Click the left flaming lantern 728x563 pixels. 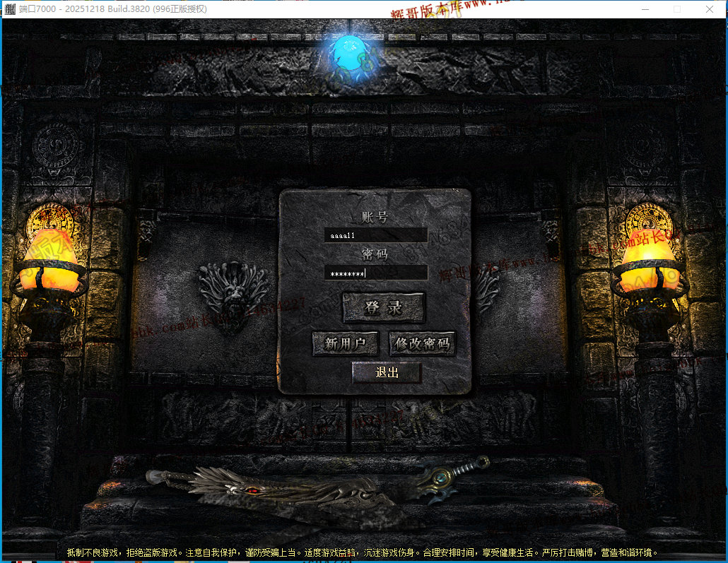point(50,261)
